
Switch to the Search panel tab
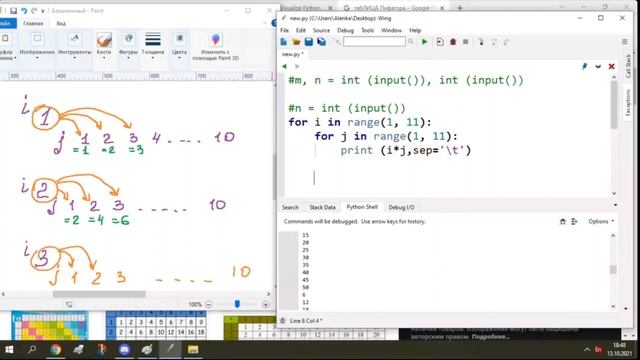[290, 207]
